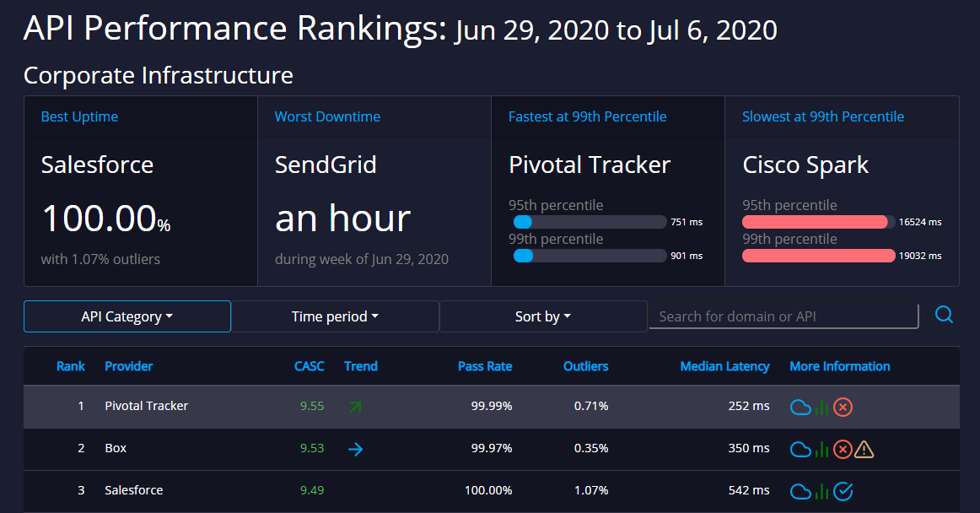Click the cloud status icon for Pivotal Tracker
Image resolution: width=980 pixels, height=513 pixels.
tap(800, 407)
